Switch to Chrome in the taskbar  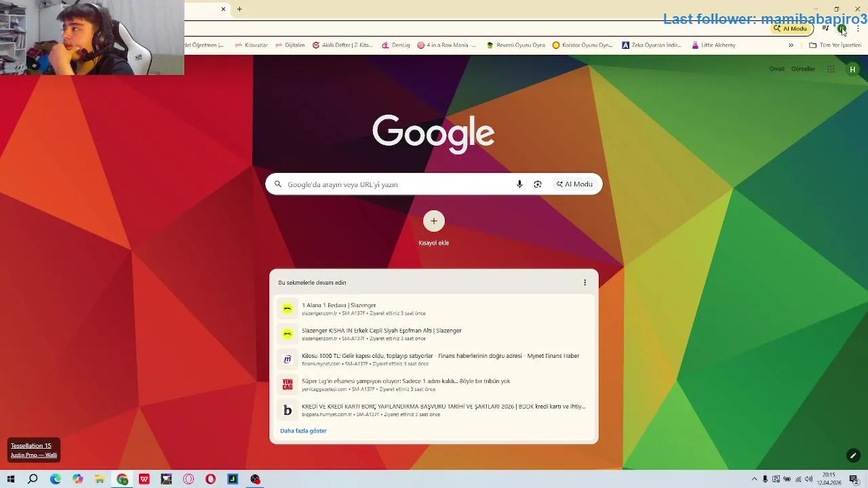122,479
